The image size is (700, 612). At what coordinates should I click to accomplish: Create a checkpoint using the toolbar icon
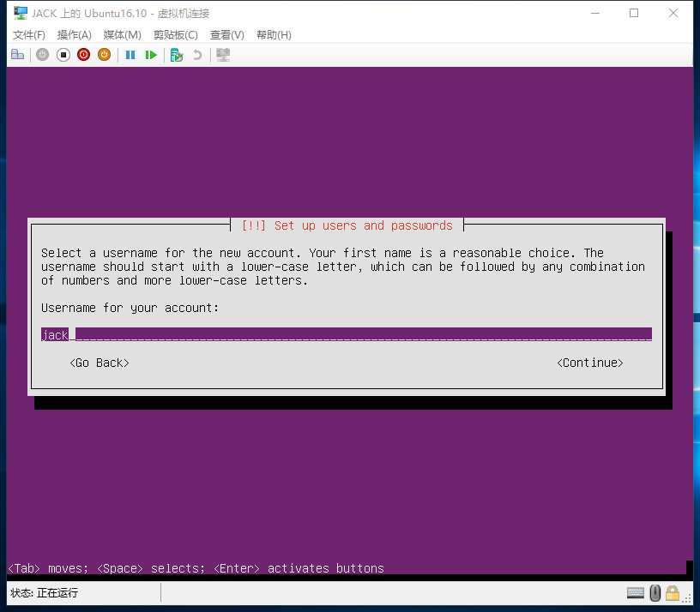pyautogui.click(x=177, y=55)
